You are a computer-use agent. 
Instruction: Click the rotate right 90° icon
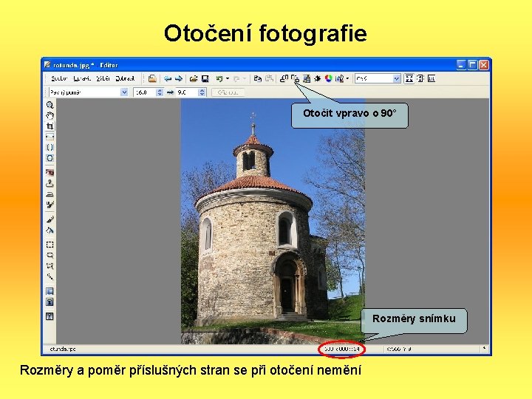(x=295, y=79)
